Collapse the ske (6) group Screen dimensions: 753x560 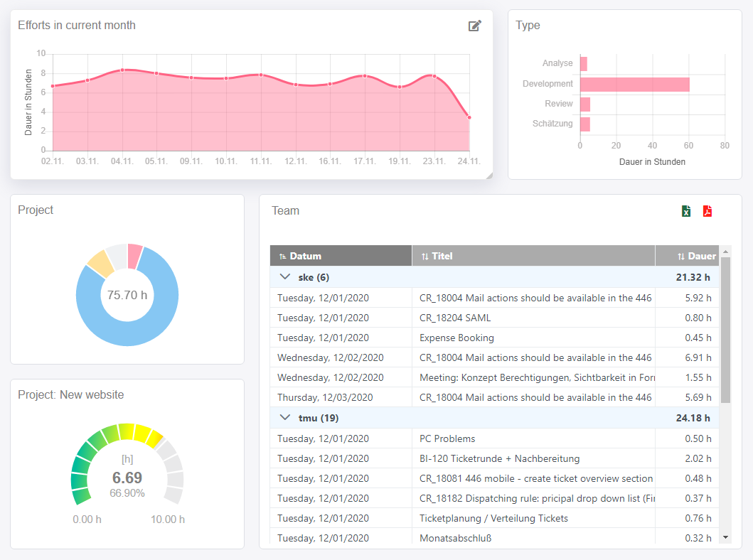coord(285,277)
